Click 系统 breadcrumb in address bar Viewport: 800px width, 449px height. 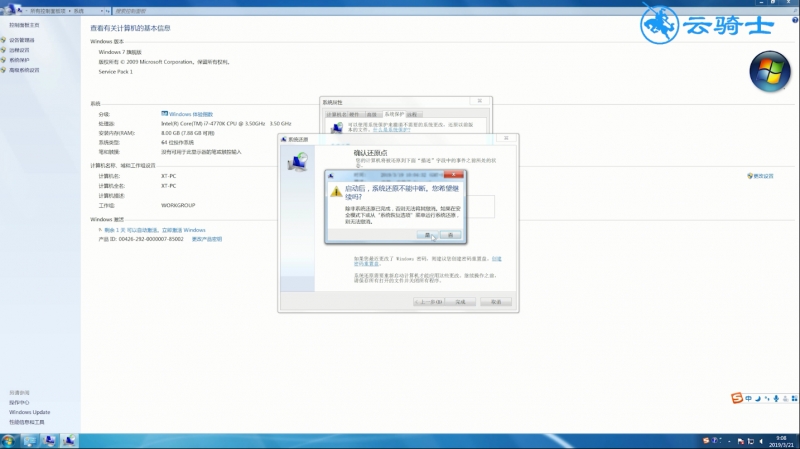click(79, 11)
